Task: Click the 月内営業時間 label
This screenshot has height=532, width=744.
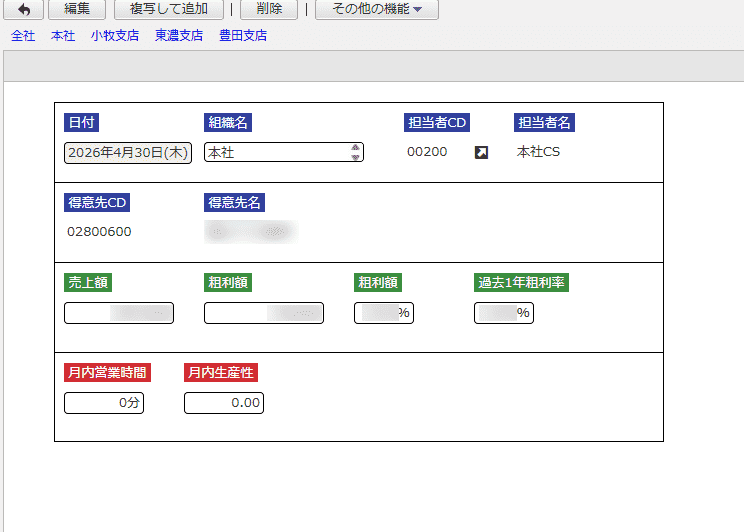Action: (x=107, y=373)
